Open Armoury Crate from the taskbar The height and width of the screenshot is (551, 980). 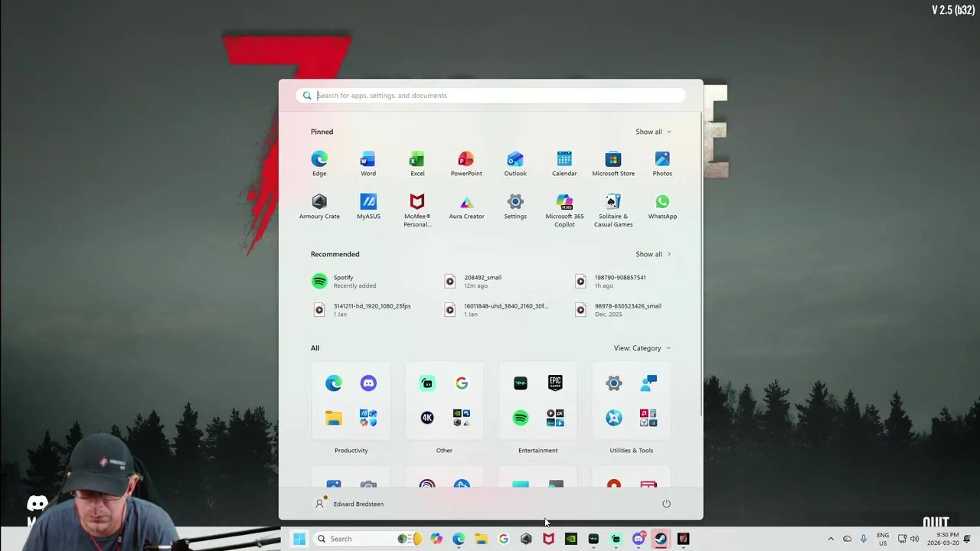tap(526, 539)
